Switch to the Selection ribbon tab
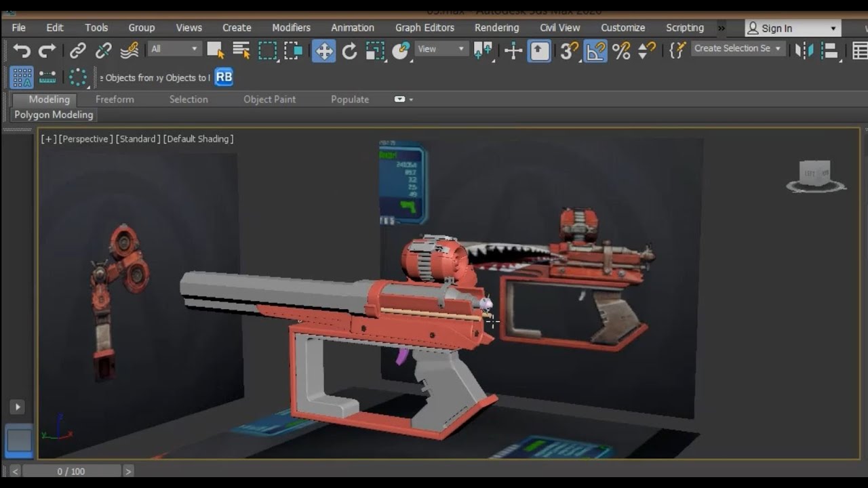 [x=189, y=99]
